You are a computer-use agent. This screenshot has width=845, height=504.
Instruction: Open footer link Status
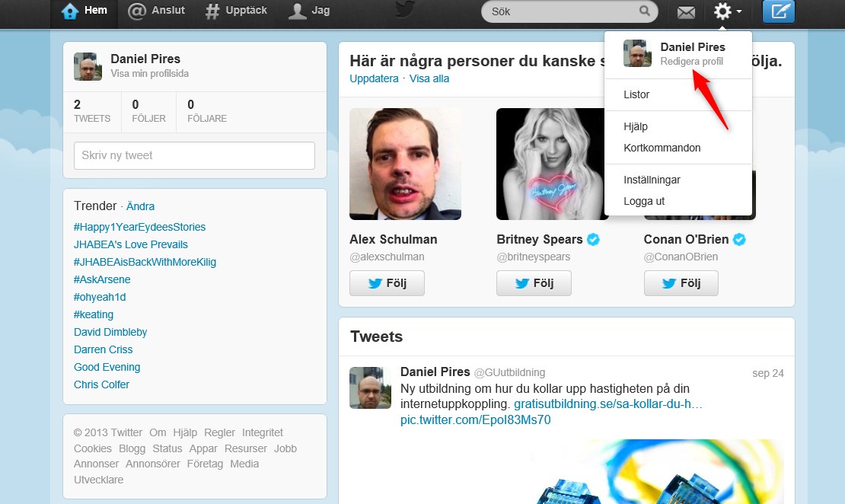(167, 448)
